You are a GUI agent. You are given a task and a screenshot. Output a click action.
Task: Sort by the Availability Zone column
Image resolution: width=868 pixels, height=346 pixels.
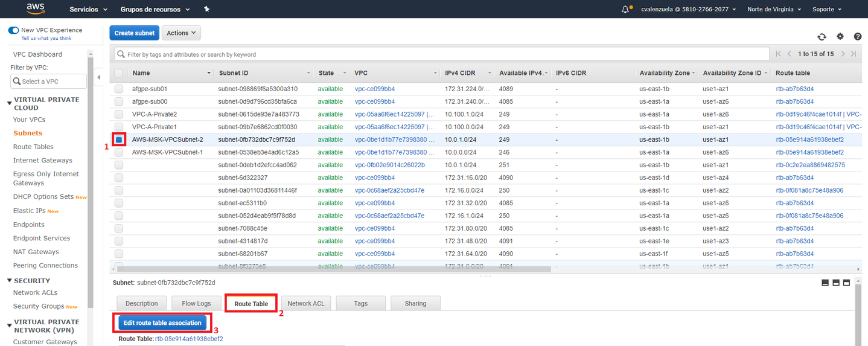(665, 73)
